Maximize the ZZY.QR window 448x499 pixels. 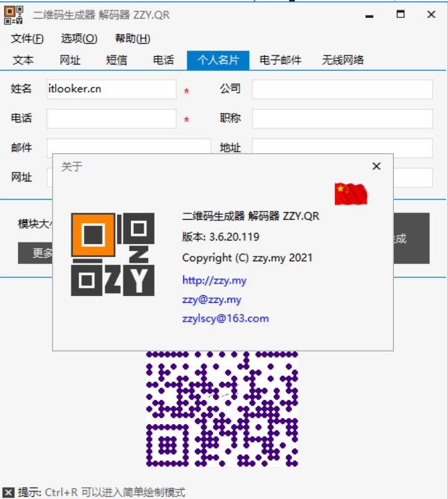click(x=401, y=15)
